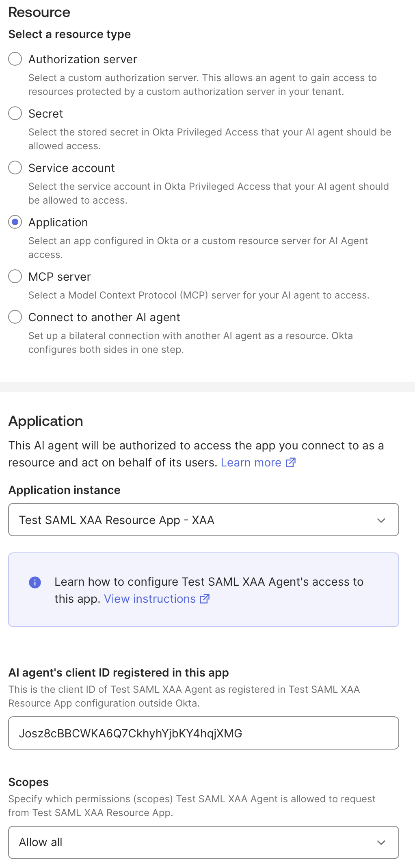Click the Connect to another AI agent label
415x868 pixels.
(104, 317)
